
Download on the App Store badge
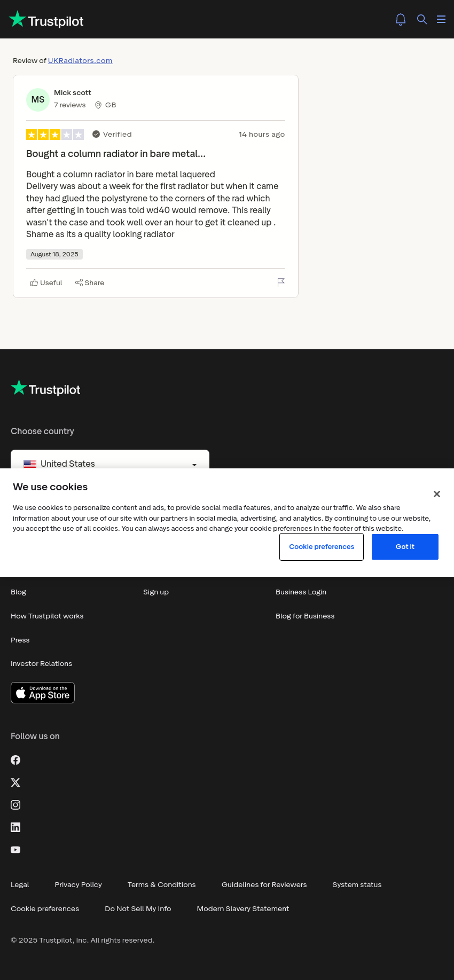(x=43, y=693)
